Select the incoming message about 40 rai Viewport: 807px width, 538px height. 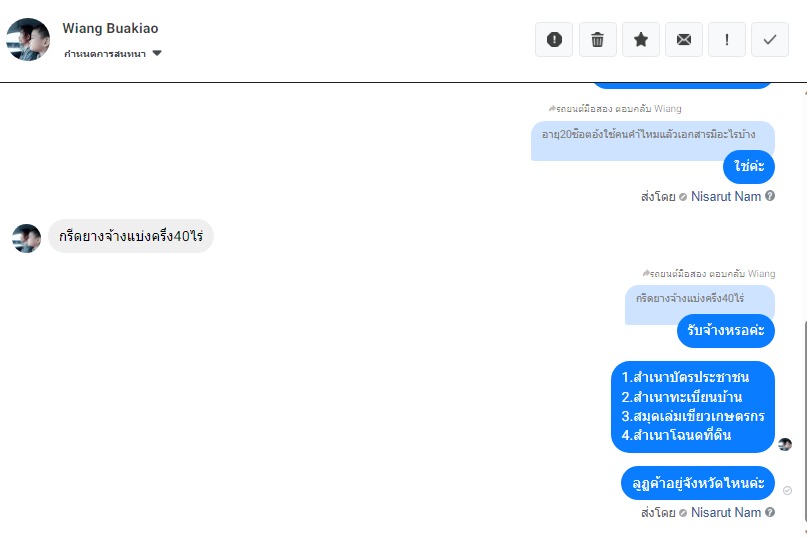tap(131, 236)
